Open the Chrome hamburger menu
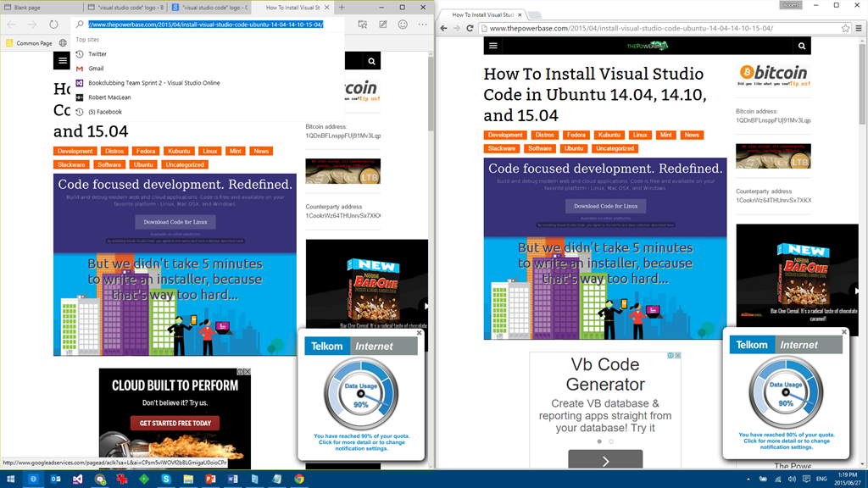The height and width of the screenshot is (488, 868). [x=859, y=28]
